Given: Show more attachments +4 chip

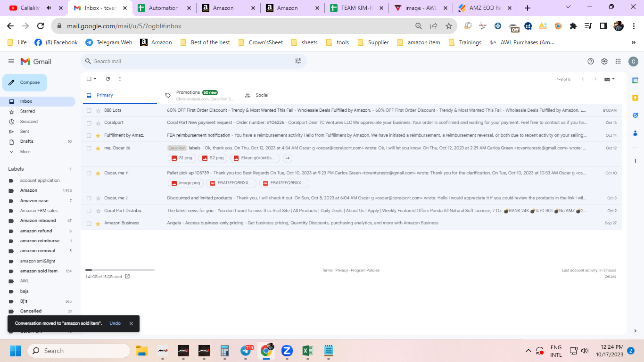Looking at the screenshot, I should pos(287,158).
